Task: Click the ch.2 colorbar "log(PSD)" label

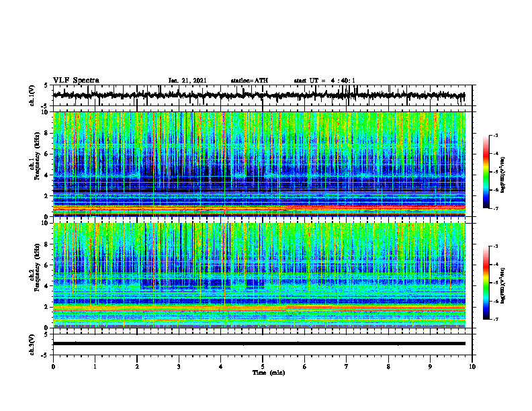Action: tap(503, 285)
